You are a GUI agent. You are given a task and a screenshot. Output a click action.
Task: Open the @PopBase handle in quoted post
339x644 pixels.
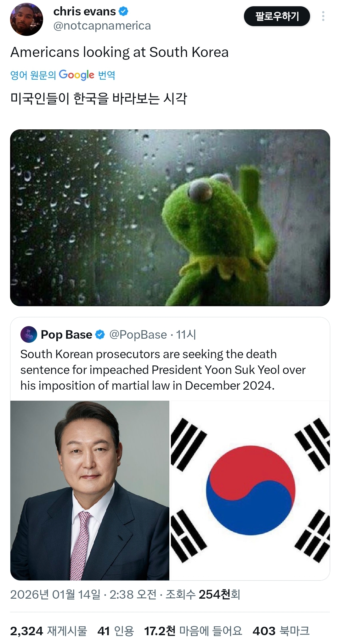click(x=138, y=335)
